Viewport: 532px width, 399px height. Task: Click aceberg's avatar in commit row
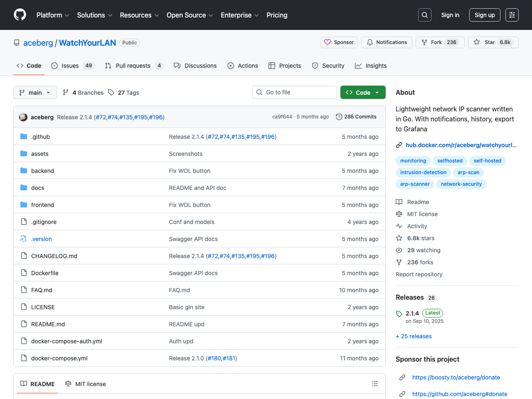(x=23, y=117)
